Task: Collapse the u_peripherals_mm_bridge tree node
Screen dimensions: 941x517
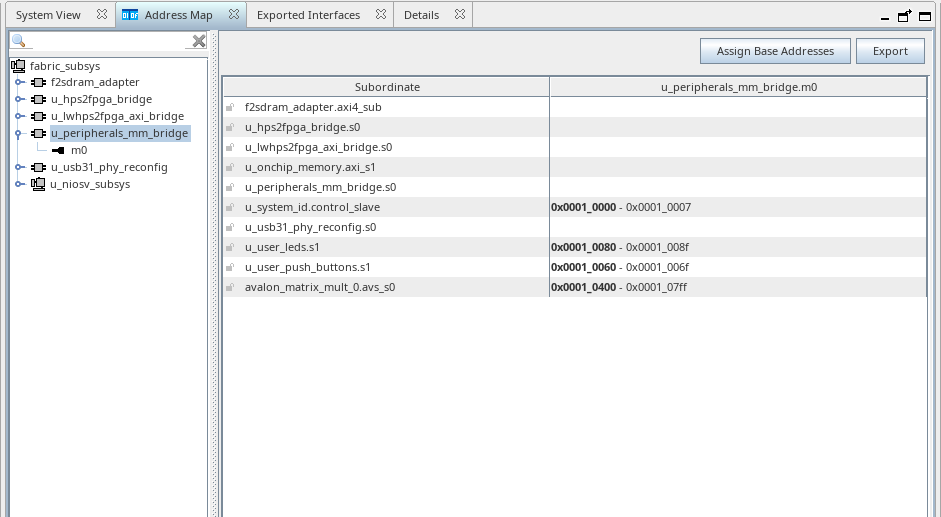Action: [x=19, y=133]
